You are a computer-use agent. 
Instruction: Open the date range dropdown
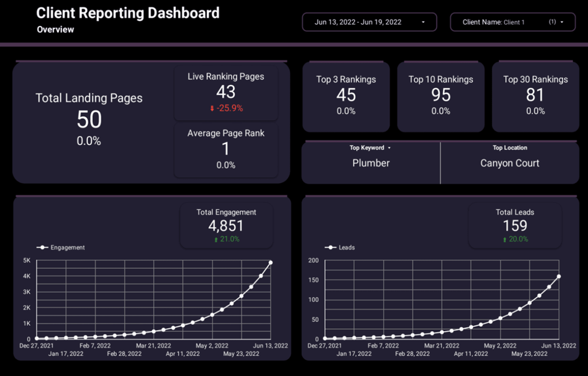[x=369, y=22]
